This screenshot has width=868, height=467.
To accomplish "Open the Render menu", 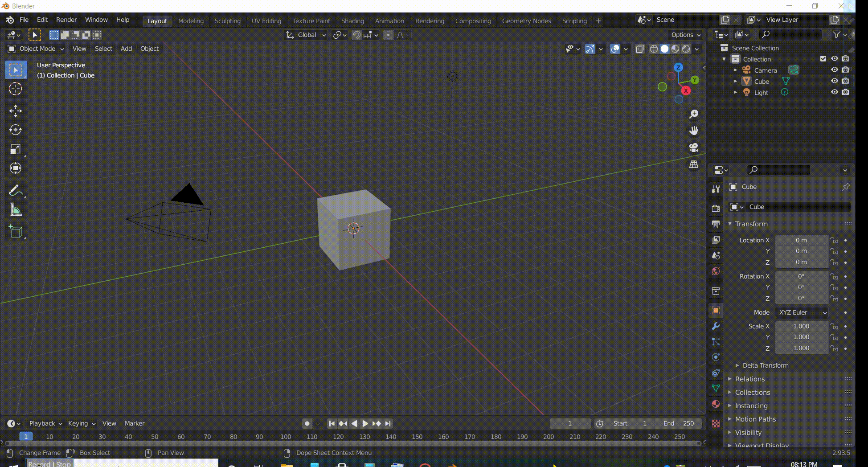I will [66, 19].
